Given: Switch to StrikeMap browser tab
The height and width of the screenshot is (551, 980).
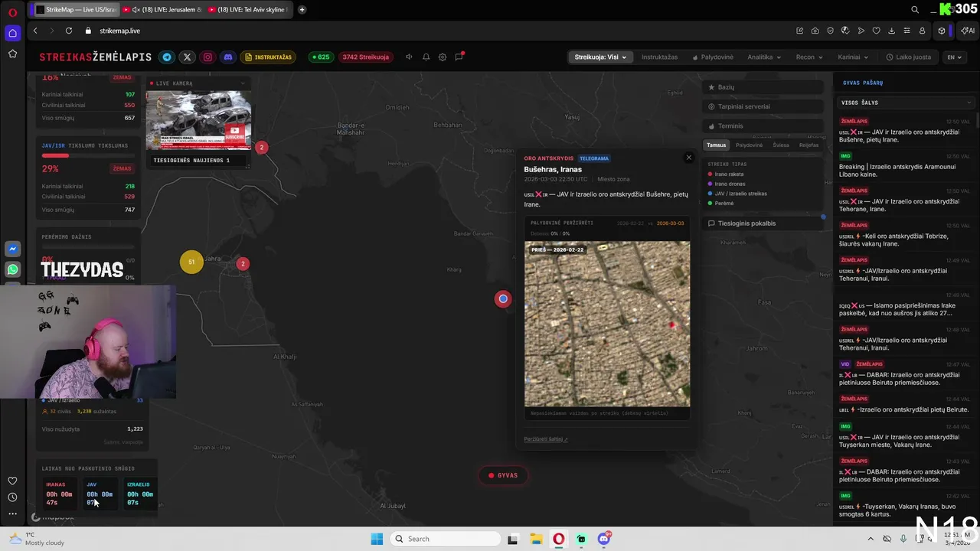Looking at the screenshot, I should tap(77, 10).
